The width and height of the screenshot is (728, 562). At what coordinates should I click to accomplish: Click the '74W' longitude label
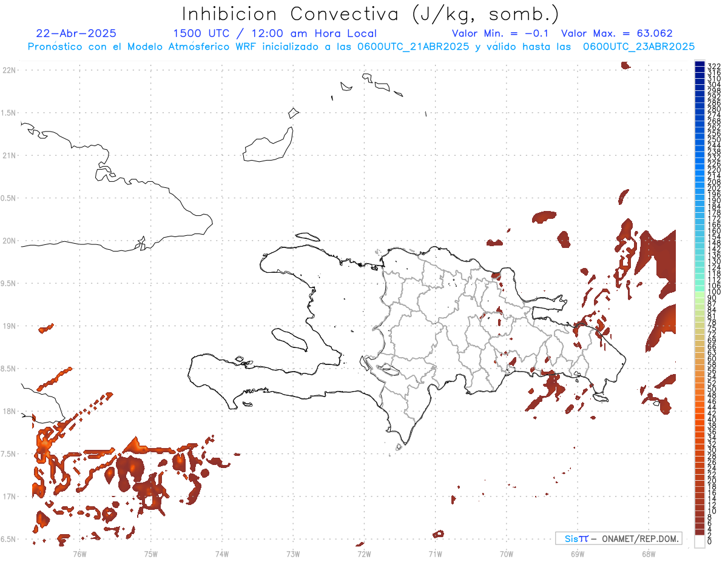[x=221, y=554]
